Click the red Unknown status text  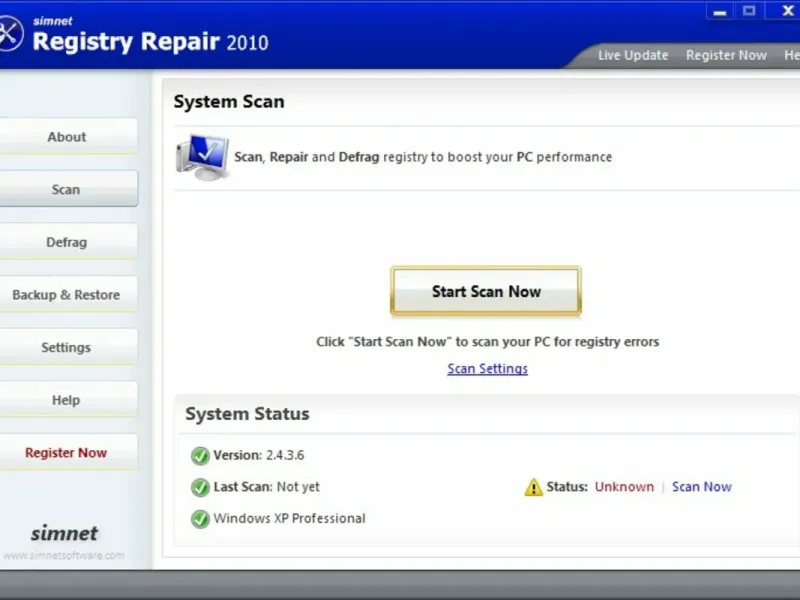624,487
